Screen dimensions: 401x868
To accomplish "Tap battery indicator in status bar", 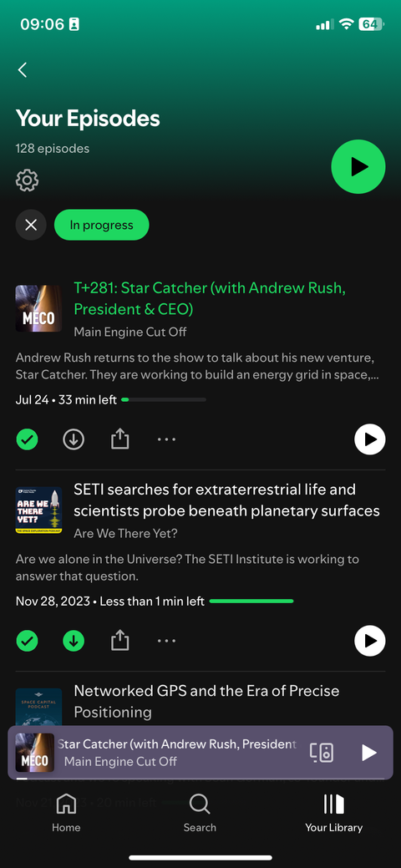I will [x=371, y=24].
